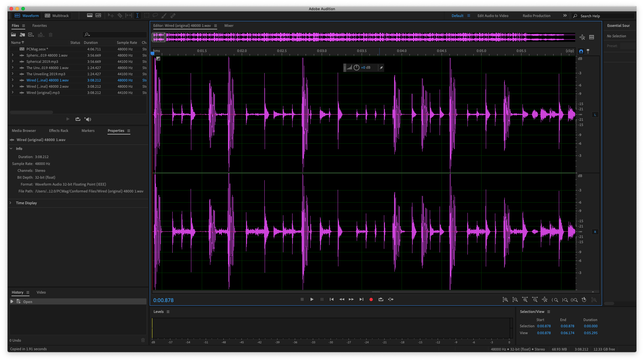Select the Paintbrush Selection tool
Viewport: 644px width, 361px height.
coord(164,15)
